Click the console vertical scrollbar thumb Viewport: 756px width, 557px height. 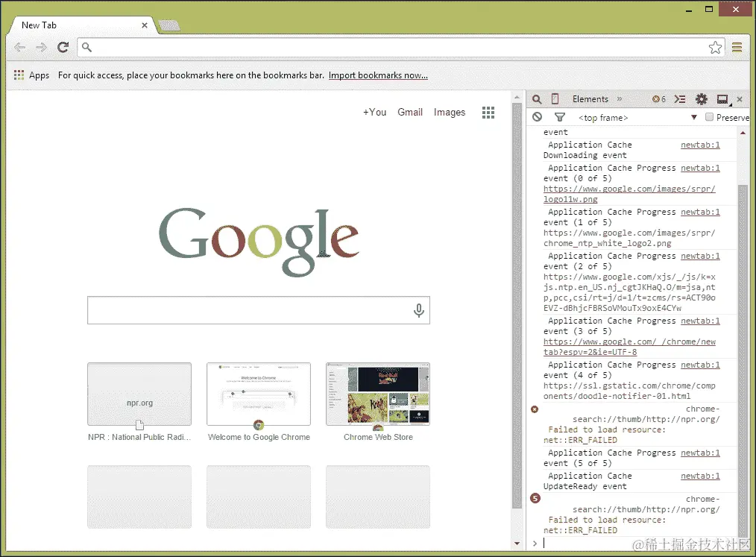[x=743, y=362]
